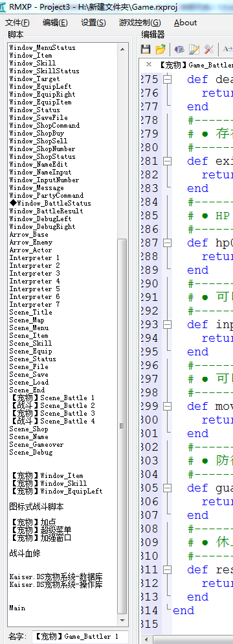Select Scene_Menu script
Image resolution: width=233 pixels, height=644 pixels.
pyautogui.click(x=28, y=328)
